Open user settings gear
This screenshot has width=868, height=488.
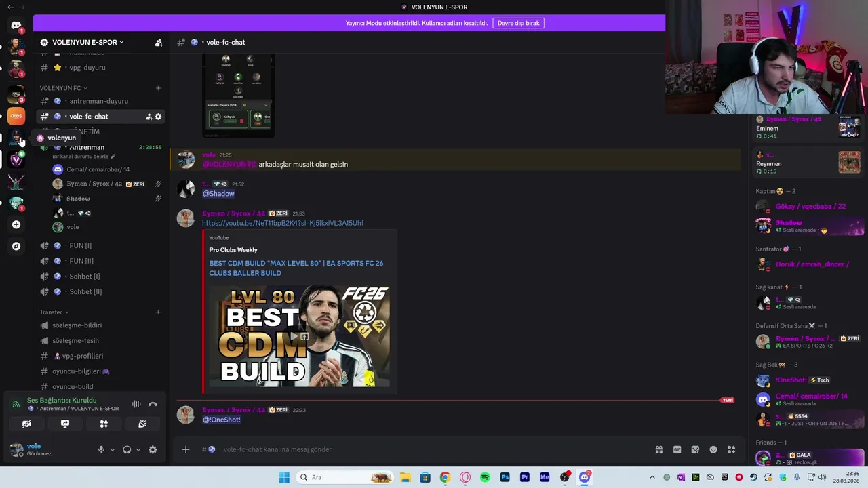[x=153, y=449]
